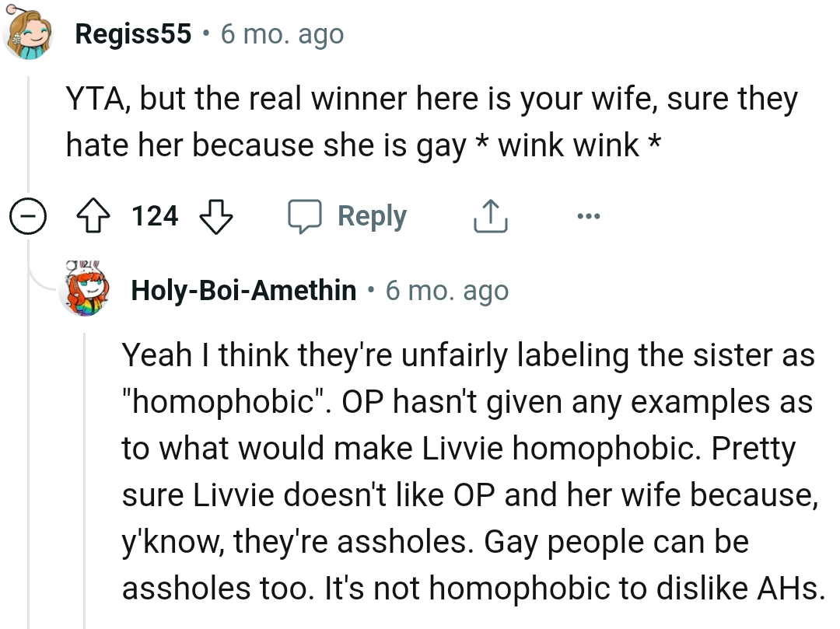
Task: Open Regiss55's profile
Action: pos(132,33)
